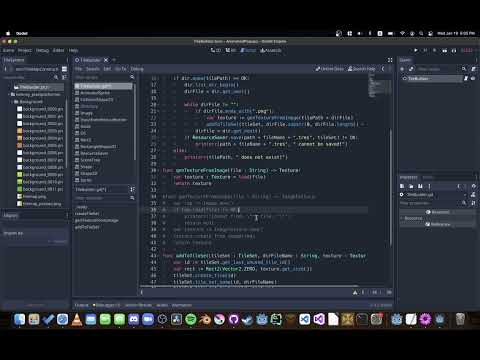This screenshot has height=360, width=480.
Task: Switch to the 2D workspace
Action: click(x=216, y=50)
